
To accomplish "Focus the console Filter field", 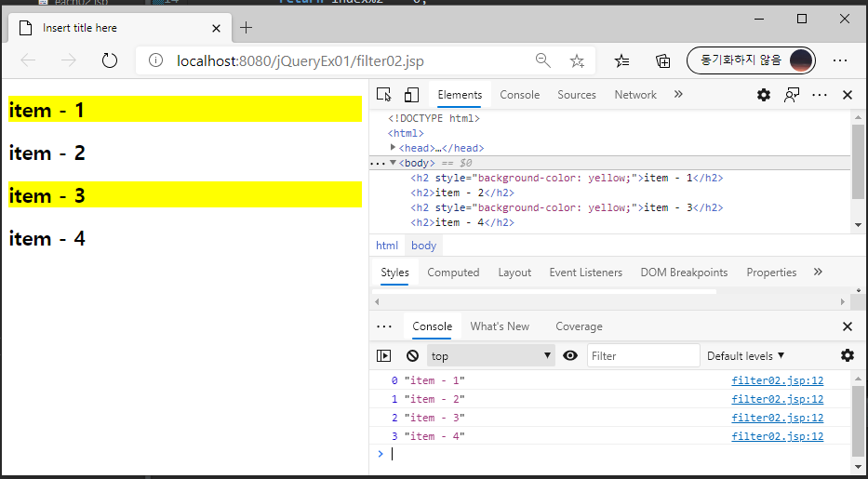I will pos(644,355).
